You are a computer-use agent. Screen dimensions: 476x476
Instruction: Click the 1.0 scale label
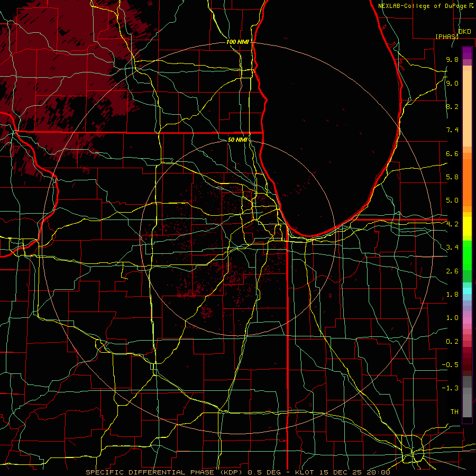[452, 318]
